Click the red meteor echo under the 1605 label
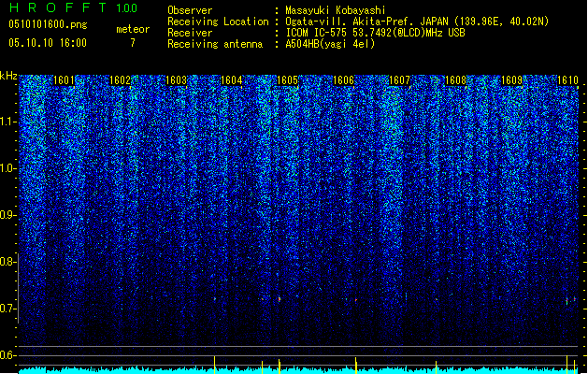 pyautogui.click(x=280, y=299)
